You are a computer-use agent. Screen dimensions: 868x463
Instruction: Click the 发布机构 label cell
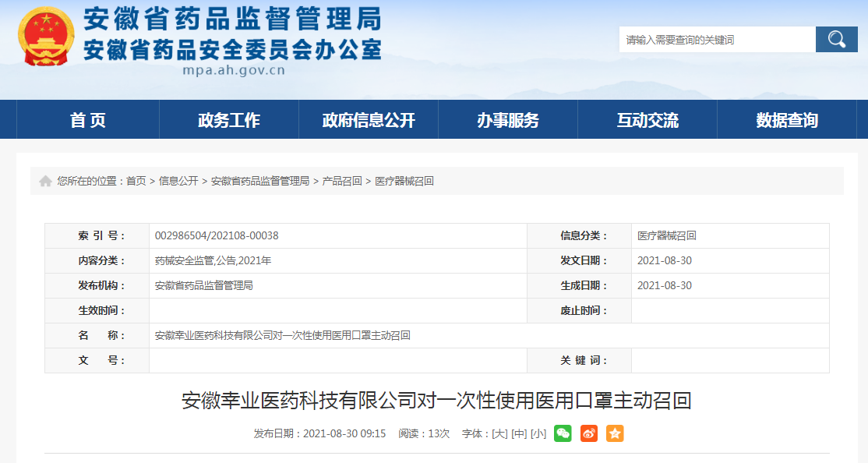[97, 285]
